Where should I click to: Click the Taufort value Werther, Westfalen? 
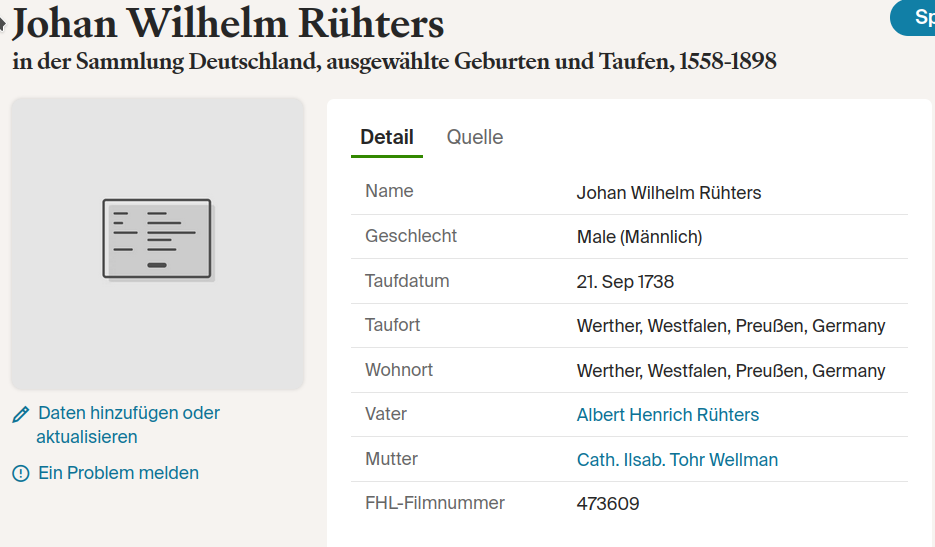click(730, 326)
